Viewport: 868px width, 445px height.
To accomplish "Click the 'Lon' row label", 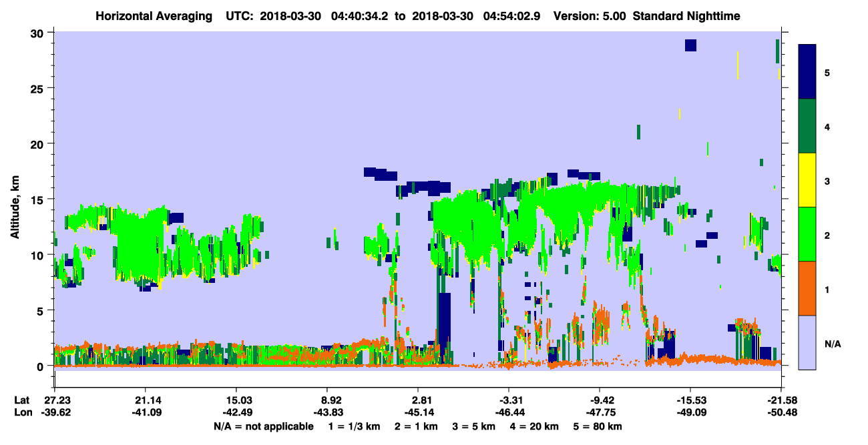I will 22,412.
